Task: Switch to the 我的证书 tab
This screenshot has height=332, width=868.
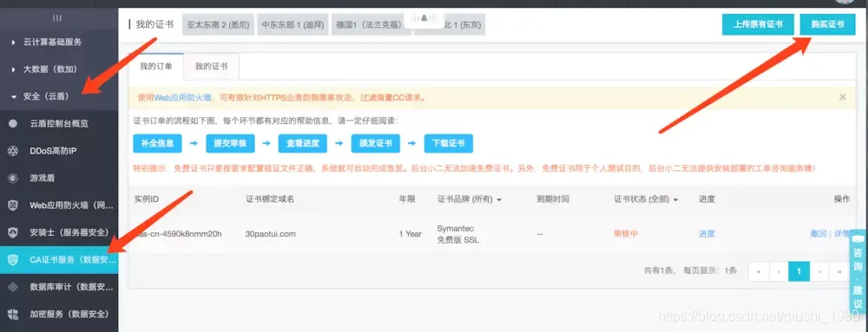Action: tap(211, 66)
